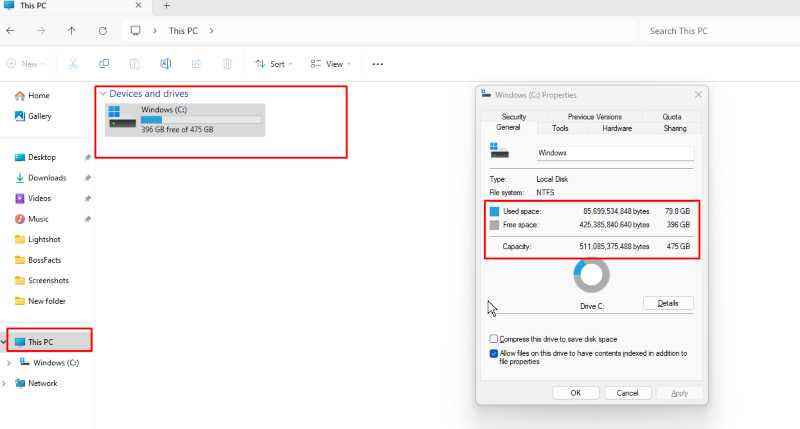The image size is (800, 429).
Task: Switch to the Tools tab
Action: pos(560,128)
